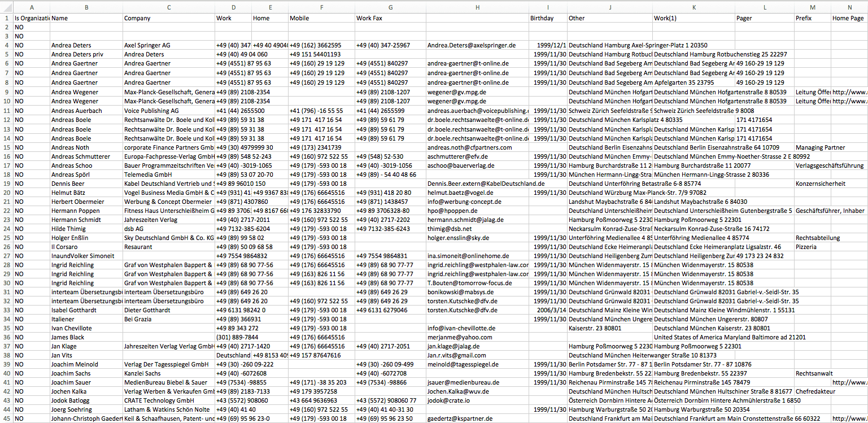The image size is (868, 423).
Task: Select the merjanme@yahoo.com cell
Action: point(477,337)
